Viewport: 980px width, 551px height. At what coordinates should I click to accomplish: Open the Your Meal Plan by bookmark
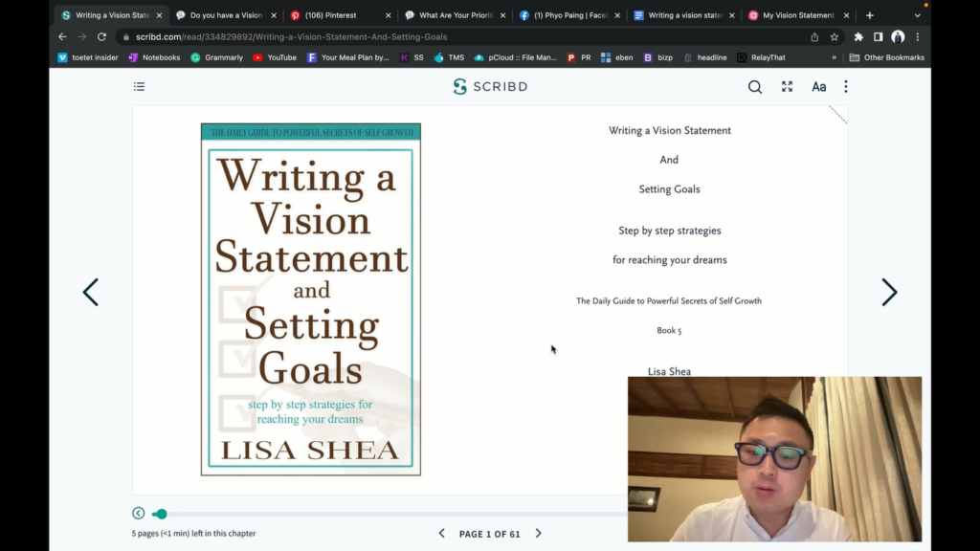tap(348, 57)
